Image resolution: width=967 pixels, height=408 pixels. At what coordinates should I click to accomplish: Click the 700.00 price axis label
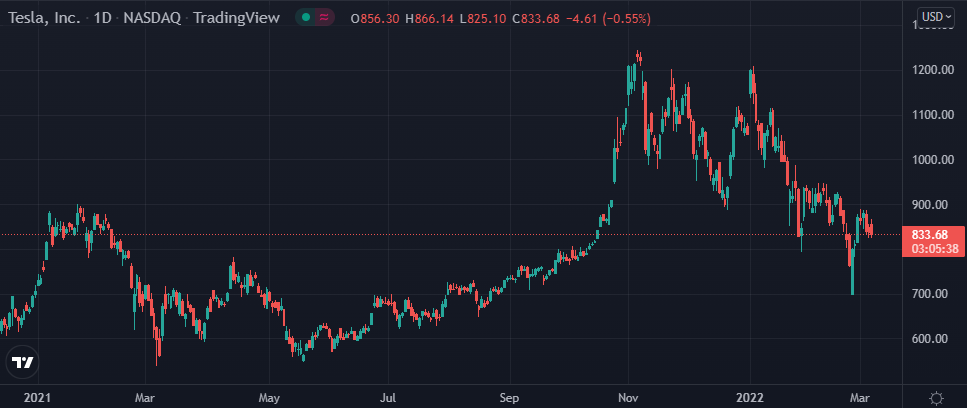pos(930,294)
